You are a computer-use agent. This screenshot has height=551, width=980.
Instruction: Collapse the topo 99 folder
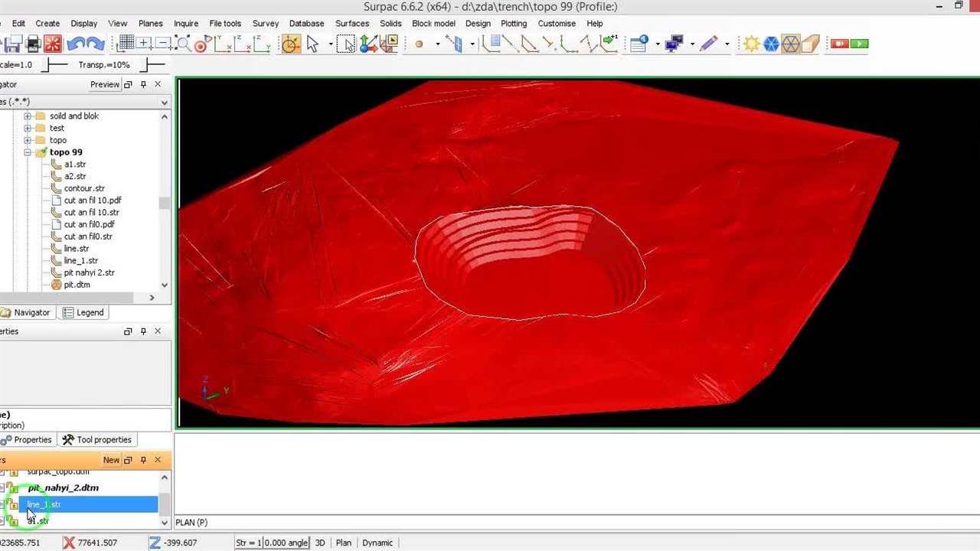point(28,152)
